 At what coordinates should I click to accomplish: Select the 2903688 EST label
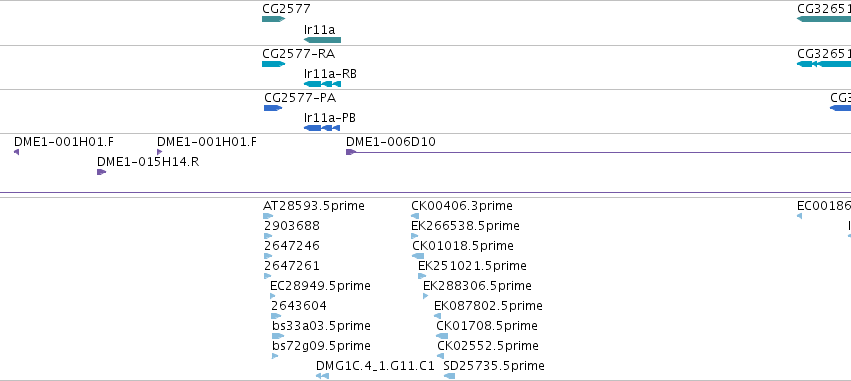point(292,226)
